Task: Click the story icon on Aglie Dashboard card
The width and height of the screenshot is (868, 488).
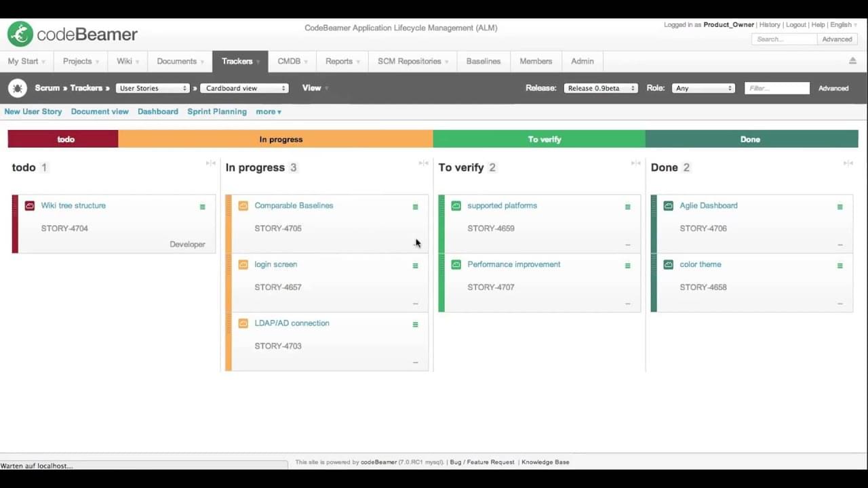Action: click(669, 206)
